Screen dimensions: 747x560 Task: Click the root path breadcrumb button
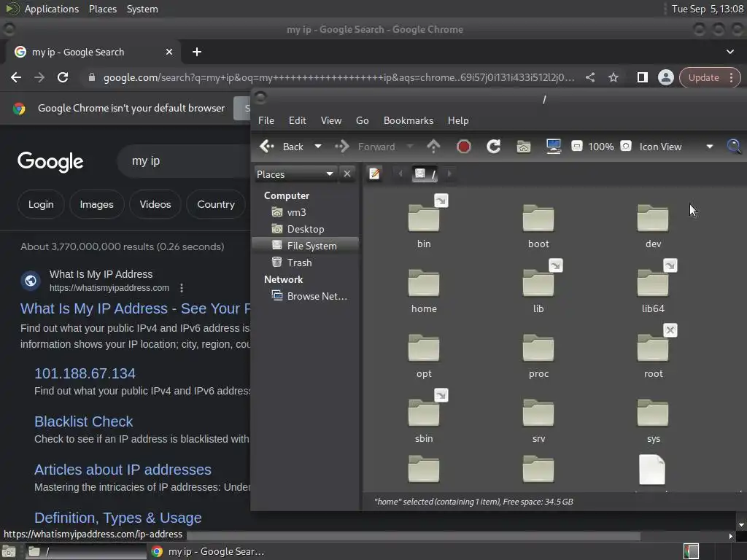(x=425, y=174)
